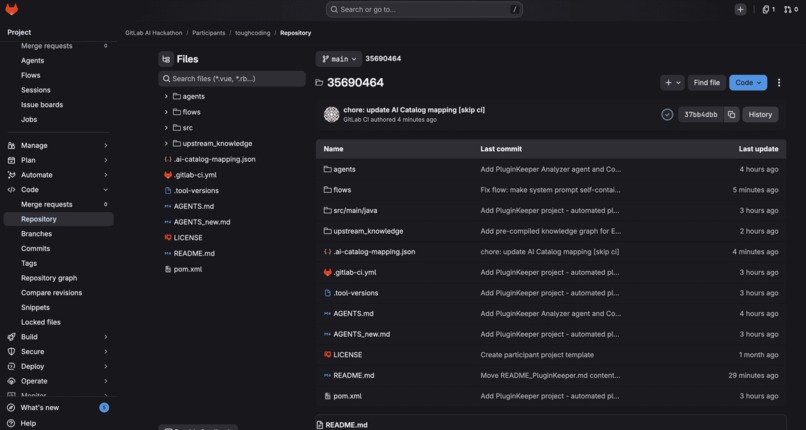Open src/main/java folder in file table

pos(355,211)
